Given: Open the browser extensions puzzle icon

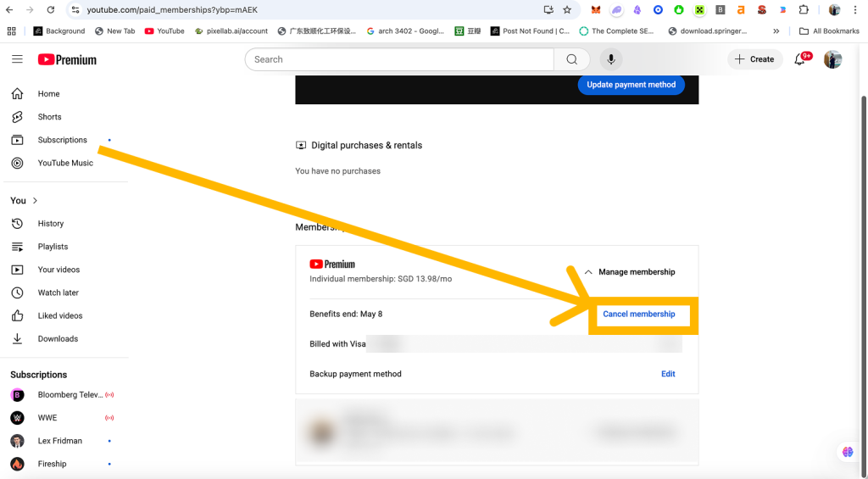Looking at the screenshot, I should [804, 10].
